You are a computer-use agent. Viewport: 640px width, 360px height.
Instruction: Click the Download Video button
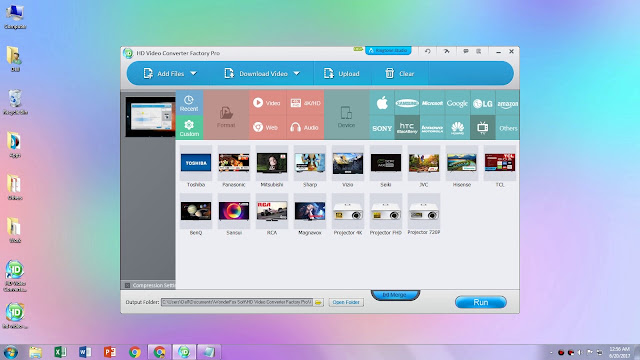point(256,73)
